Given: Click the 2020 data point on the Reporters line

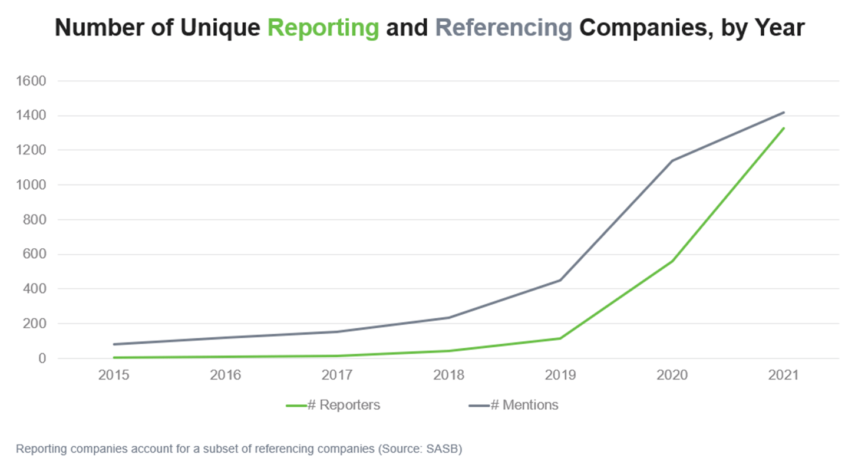Looking at the screenshot, I should (671, 260).
